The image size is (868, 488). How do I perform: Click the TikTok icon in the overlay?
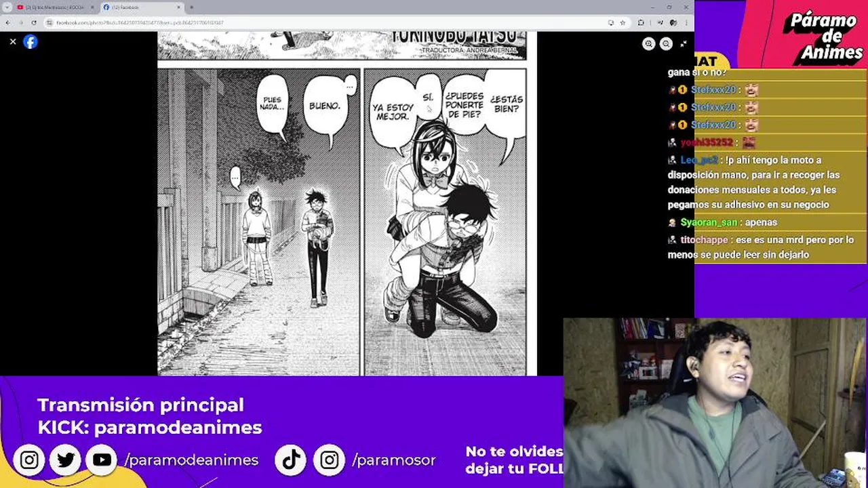(x=291, y=460)
